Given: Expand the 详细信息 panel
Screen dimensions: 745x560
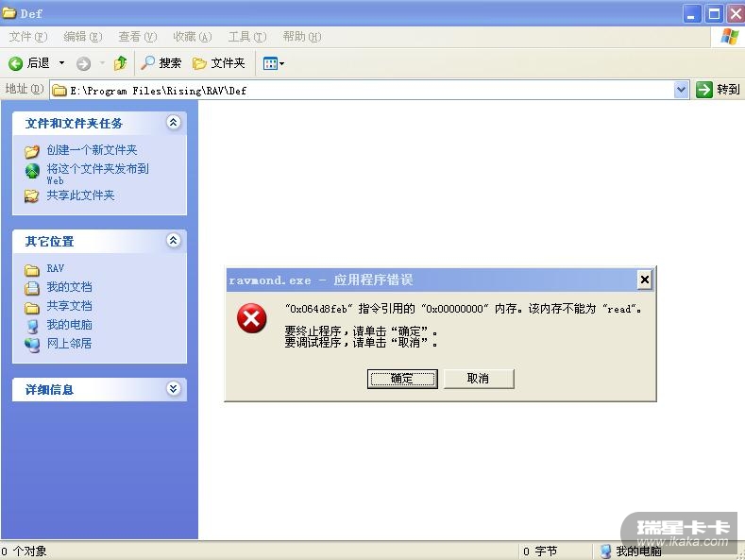Looking at the screenshot, I should tap(174, 389).
